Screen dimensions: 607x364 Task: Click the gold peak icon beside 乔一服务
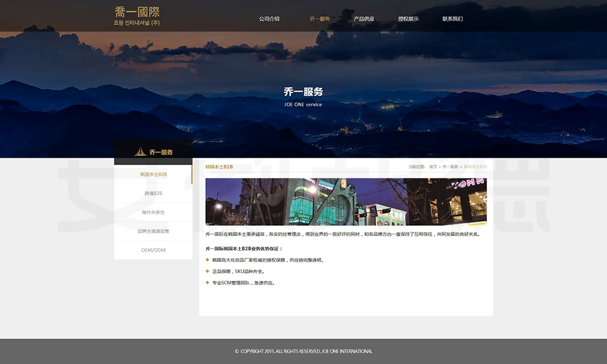[140, 152]
